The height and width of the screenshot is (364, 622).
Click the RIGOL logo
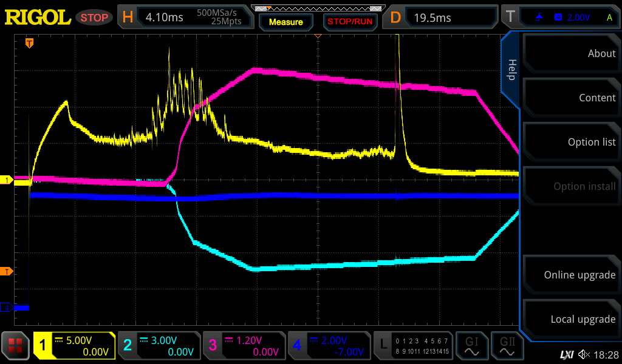[x=38, y=18]
